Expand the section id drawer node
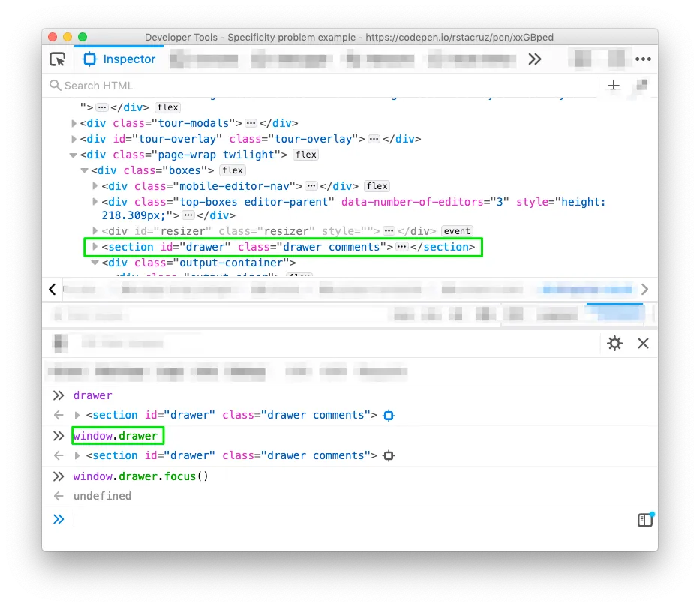The image size is (700, 607). coord(94,246)
